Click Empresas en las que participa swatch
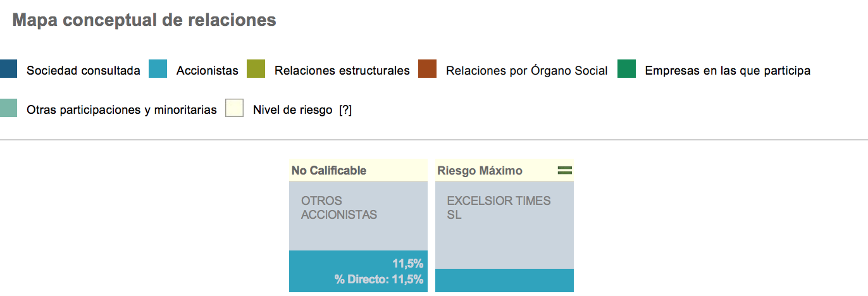The image size is (868, 296). coord(626,70)
